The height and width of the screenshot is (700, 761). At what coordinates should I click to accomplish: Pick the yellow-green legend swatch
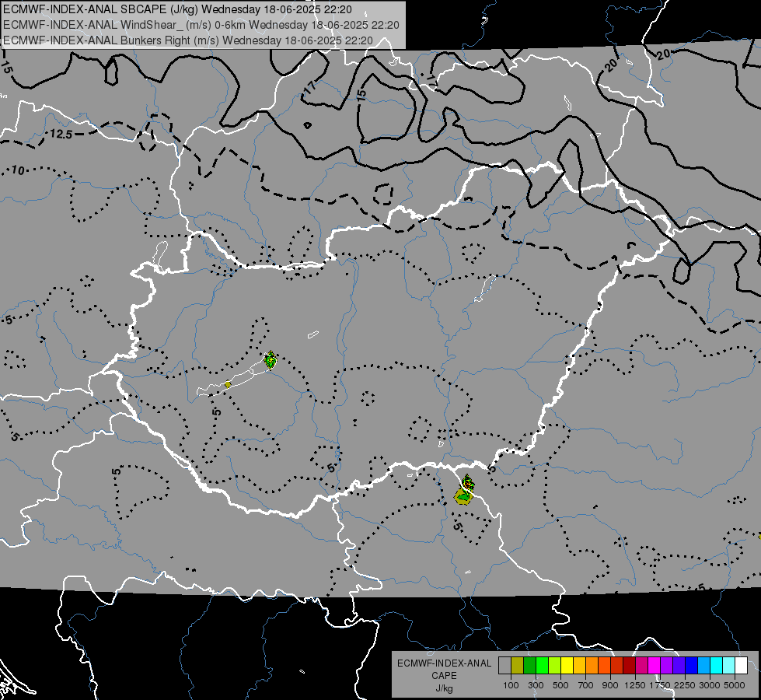click(554, 666)
